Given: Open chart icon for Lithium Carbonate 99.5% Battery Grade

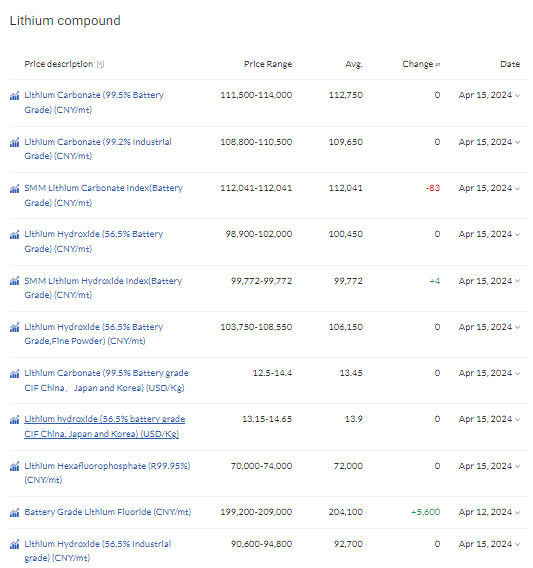Looking at the screenshot, I should point(14,96).
